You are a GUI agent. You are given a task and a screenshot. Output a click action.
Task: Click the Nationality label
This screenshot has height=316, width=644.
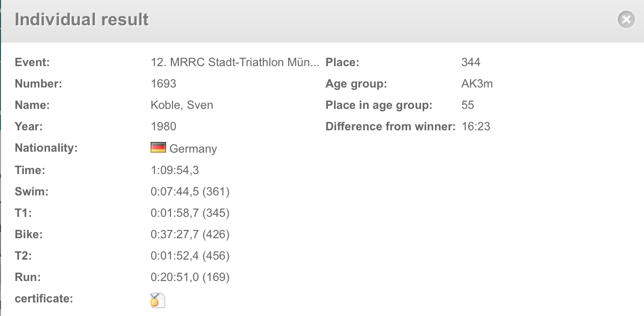click(x=46, y=148)
